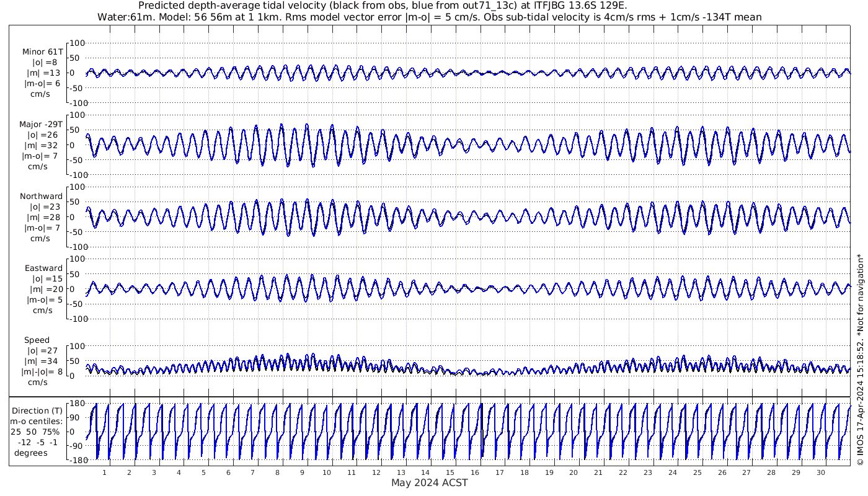The width and height of the screenshot is (868, 496).
Task: Click the '-90' tick of Direction axis
Action: tap(77, 446)
